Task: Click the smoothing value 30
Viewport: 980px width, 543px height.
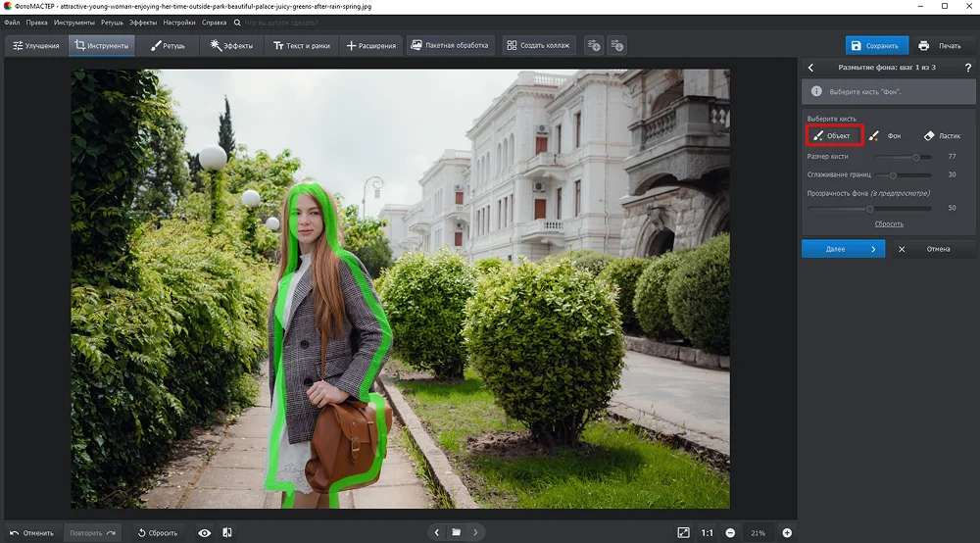Action: [x=952, y=175]
